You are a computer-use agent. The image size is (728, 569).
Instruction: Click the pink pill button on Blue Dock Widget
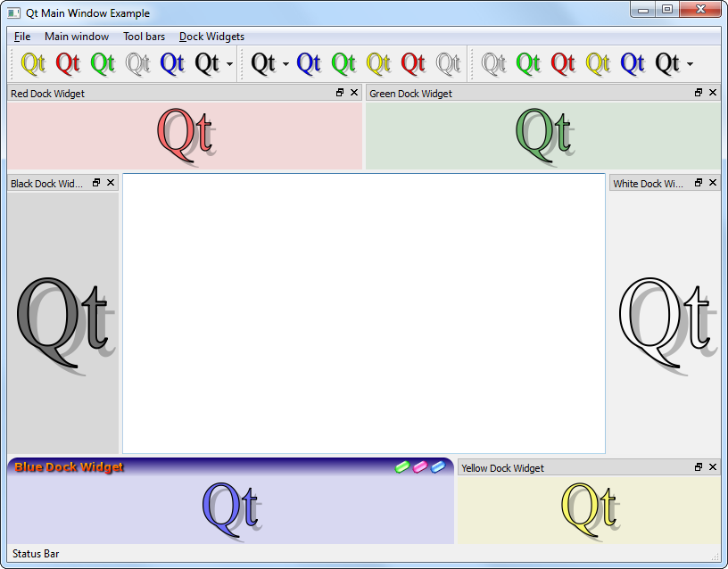click(420, 466)
